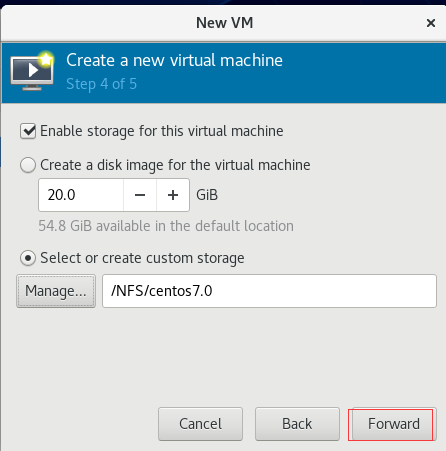The width and height of the screenshot is (446, 451).
Task: Click the storage path field /NFS/centos7.0
Action: tap(269, 291)
